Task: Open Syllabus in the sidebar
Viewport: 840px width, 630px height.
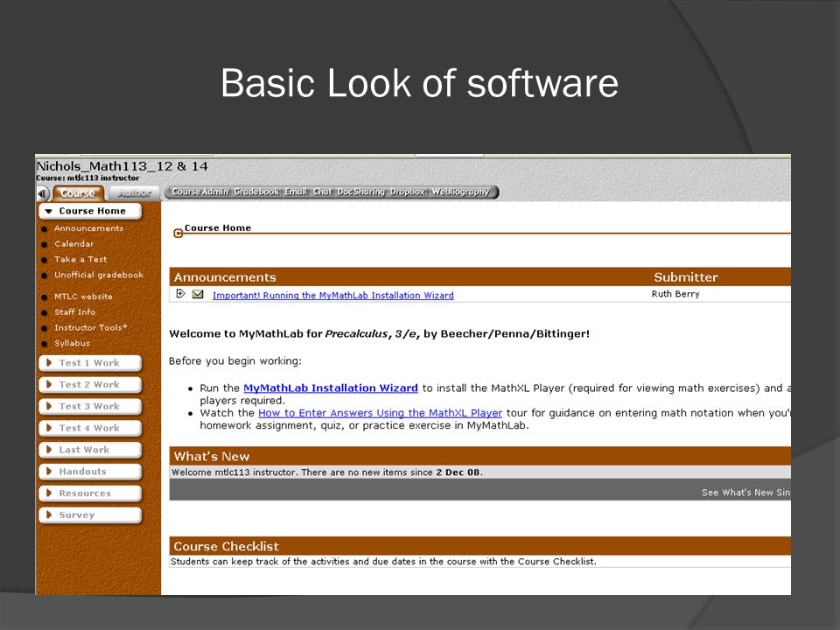Action: click(x=72, y=343)
